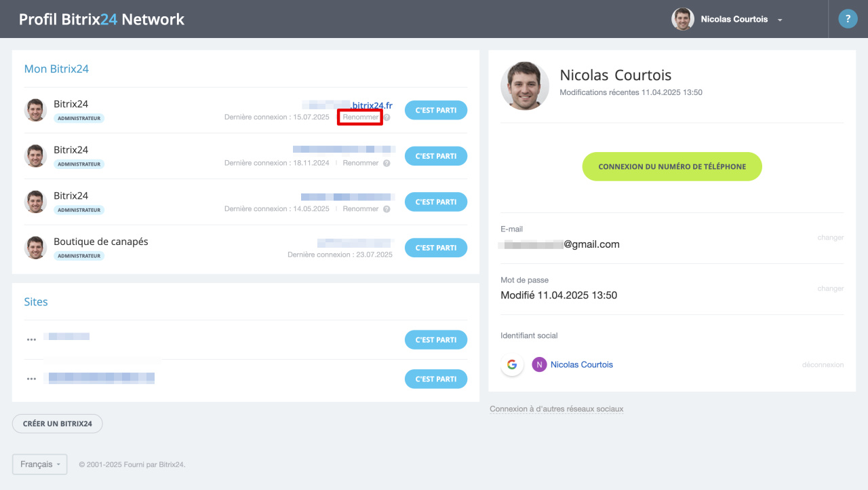Click déconnexion for the Google social account
The image size is (868, 490).
pyautogui.click(x=823, y=364)
